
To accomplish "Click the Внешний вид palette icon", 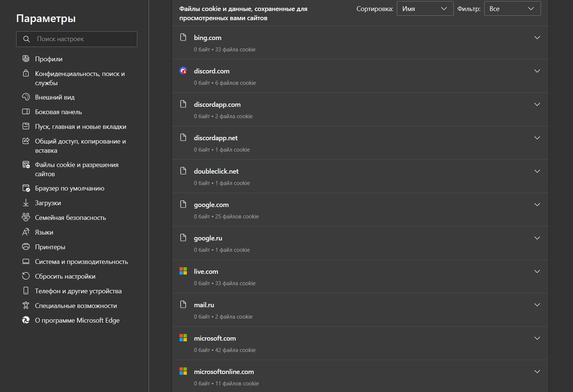I will pyautogui.click(x=26, y=97).
